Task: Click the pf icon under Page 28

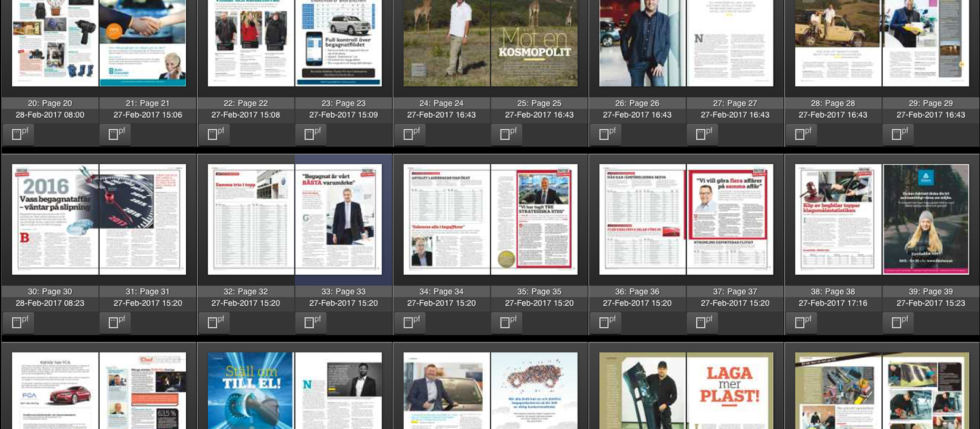Action: (802, 134)
